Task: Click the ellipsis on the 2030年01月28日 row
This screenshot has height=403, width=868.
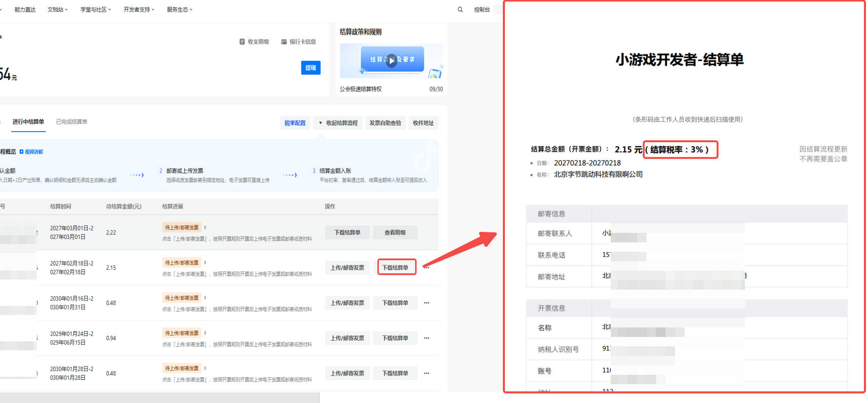Action: point(426,374)
